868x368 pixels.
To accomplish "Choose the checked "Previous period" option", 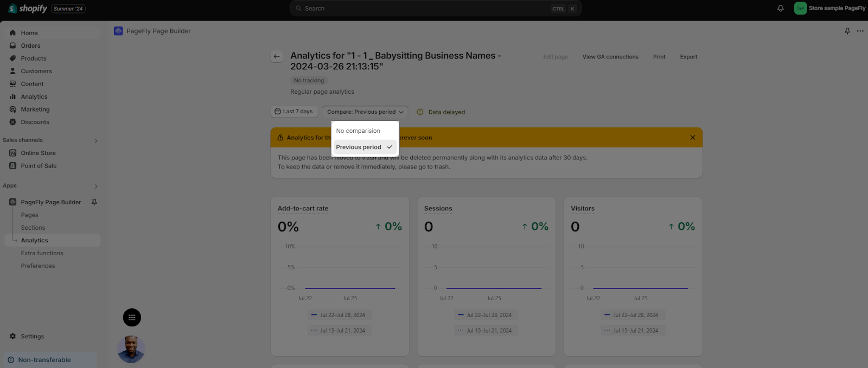I will coord(363,147).
